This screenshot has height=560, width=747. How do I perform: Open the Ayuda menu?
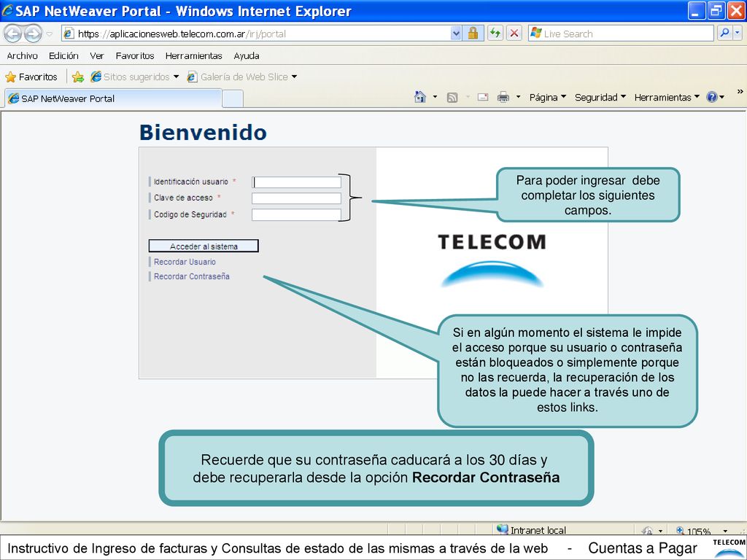point(247,55)
